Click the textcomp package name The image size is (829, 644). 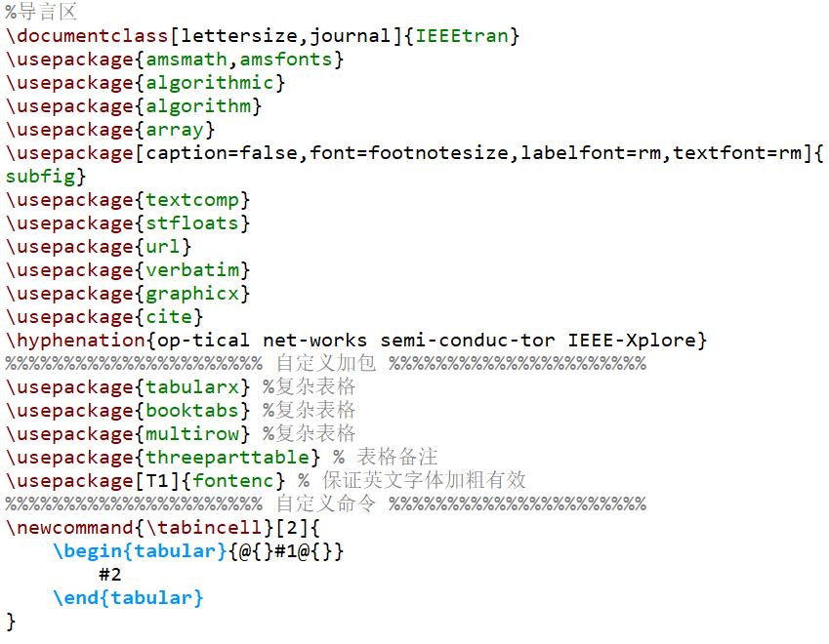pos(192,200)
